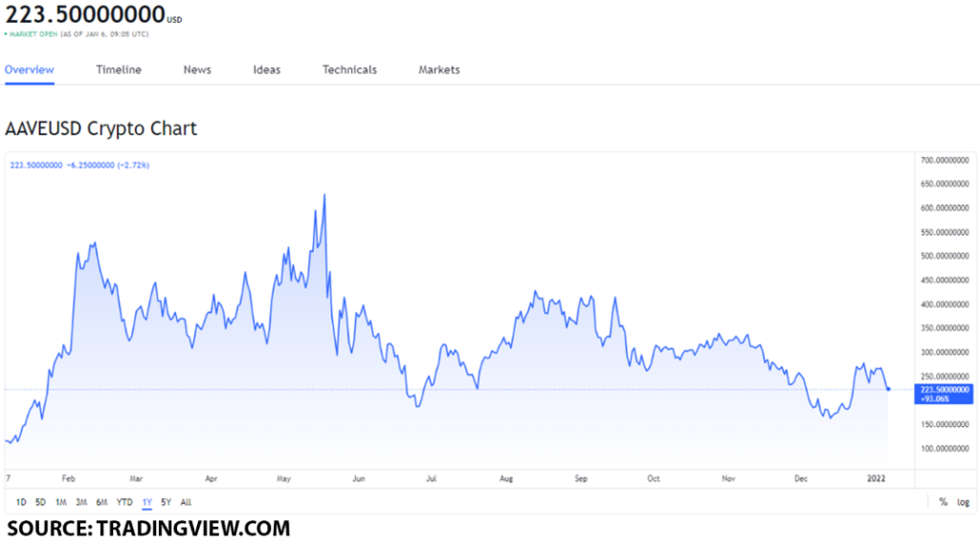Choose the 1M time range
The height and width of the screenshot is (544, 980).
[60, 502]
